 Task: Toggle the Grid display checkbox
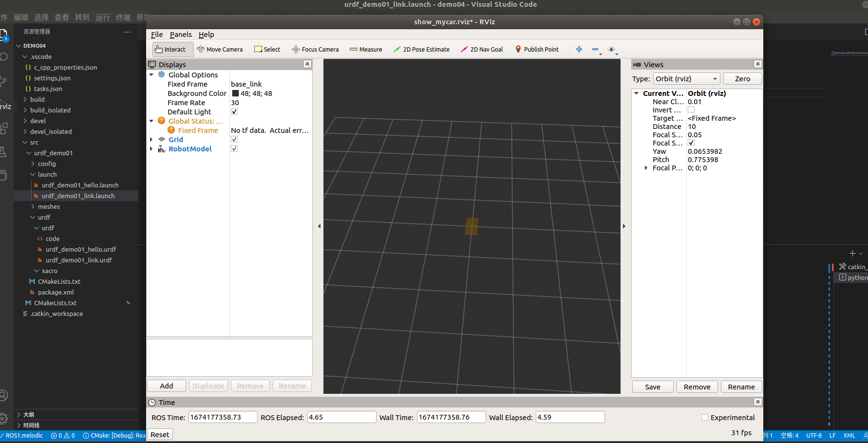[x=234, y=139]
